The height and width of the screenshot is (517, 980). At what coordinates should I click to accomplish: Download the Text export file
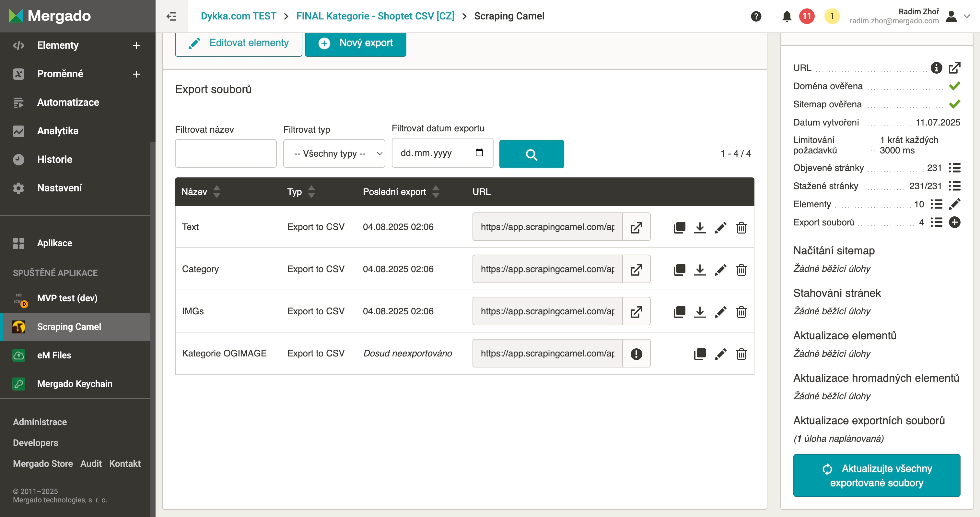(700, 227)
